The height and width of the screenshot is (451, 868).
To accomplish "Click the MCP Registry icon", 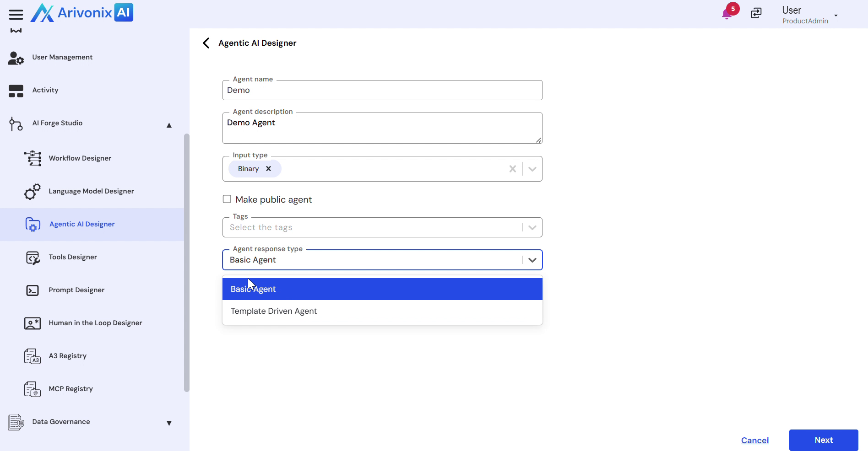I will click(x=33, y=389).
